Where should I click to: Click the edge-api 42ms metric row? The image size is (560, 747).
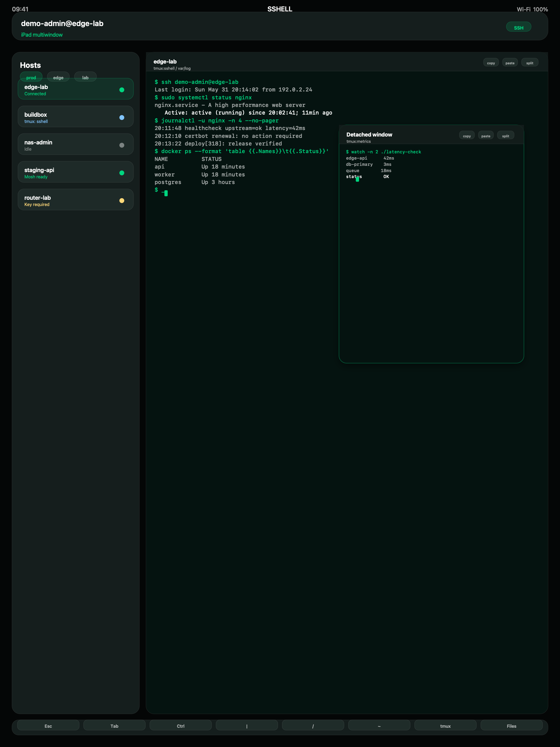click(x=370, y=158)
